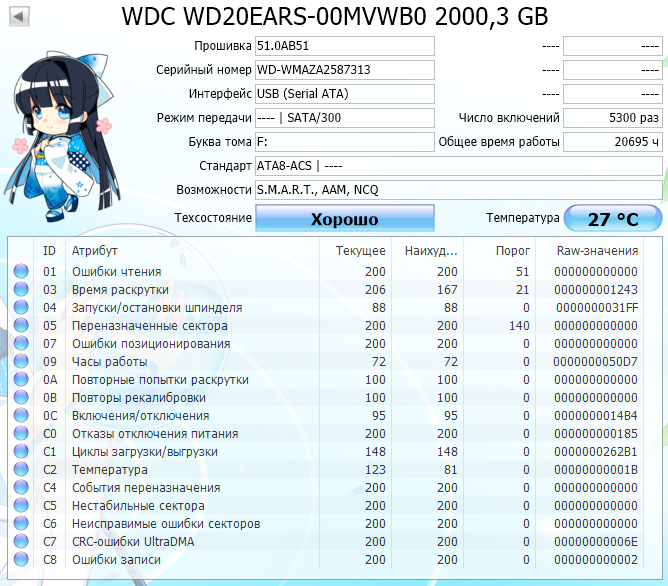This screenshot has width=668, height=586.
Task: Select the События переназначения attribute name
Action: click(146, 488)
